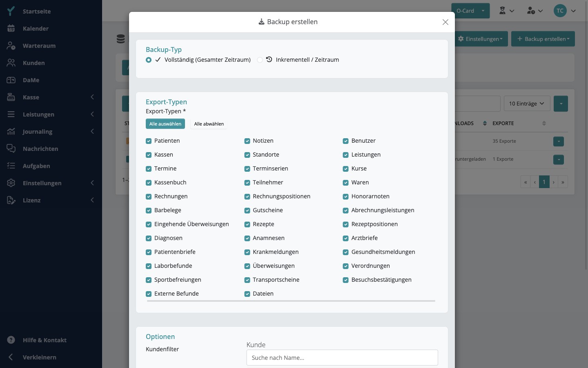Viewport: 588px width, 368px height.
Task: Open Nachrichten in the sidebar
Action: pos(40,149)
